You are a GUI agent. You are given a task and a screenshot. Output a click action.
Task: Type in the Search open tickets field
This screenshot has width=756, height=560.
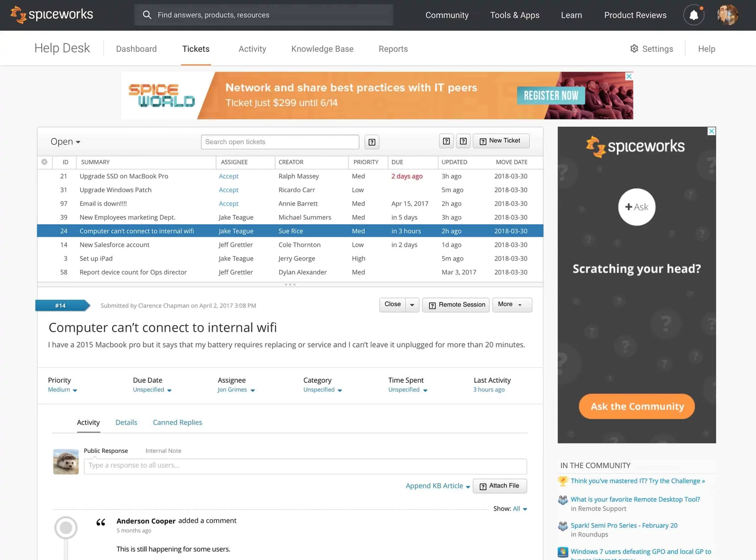coord(279,142)
